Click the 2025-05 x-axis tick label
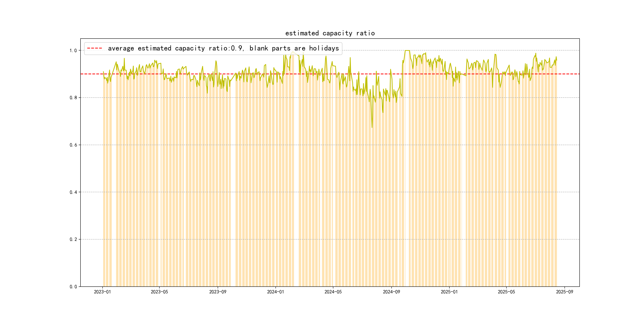 click(506, 292)
